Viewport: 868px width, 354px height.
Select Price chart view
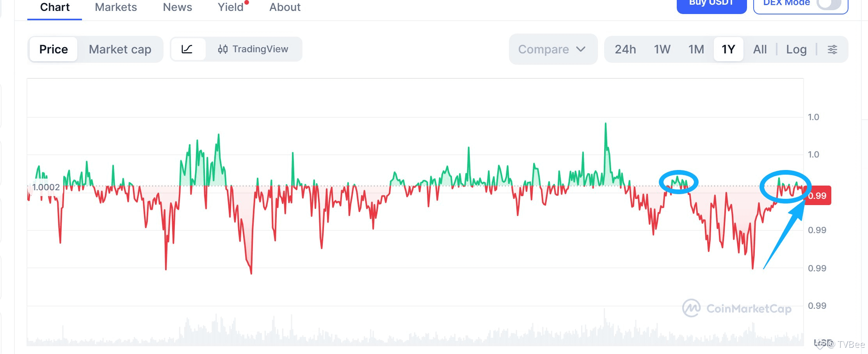pyautogui.click(x=53, y=50)
